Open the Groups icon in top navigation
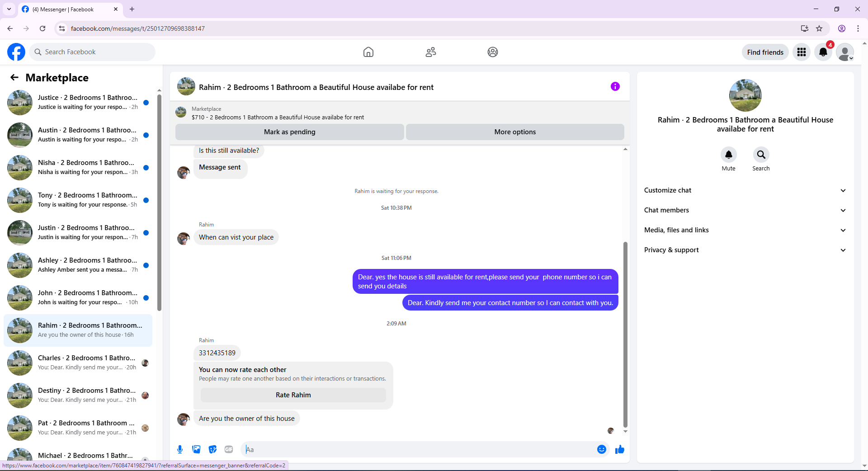Image resolution: width=868 pixels, height=471 pixels. click(x=493, y=52)
